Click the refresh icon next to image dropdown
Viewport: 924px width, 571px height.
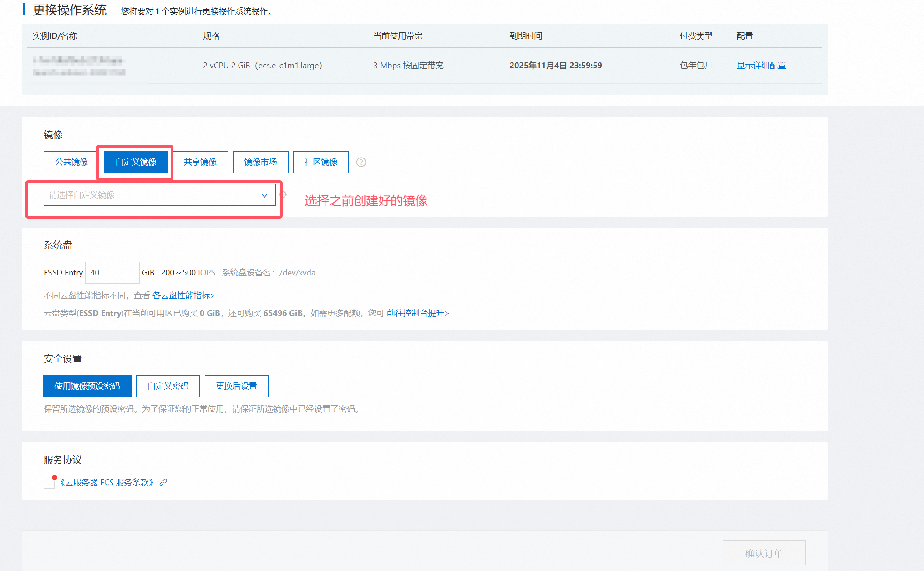[283, 195]
